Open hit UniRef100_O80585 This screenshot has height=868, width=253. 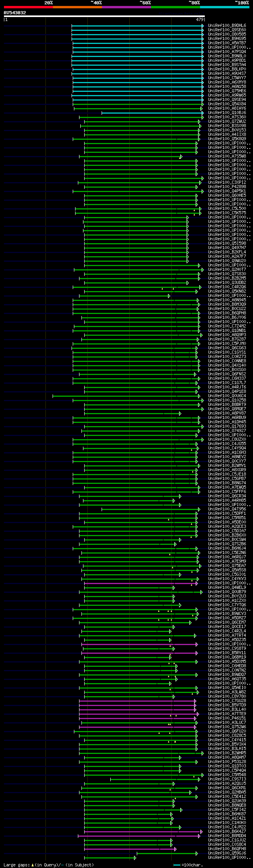pyautogui.click(x=227, y=34)
